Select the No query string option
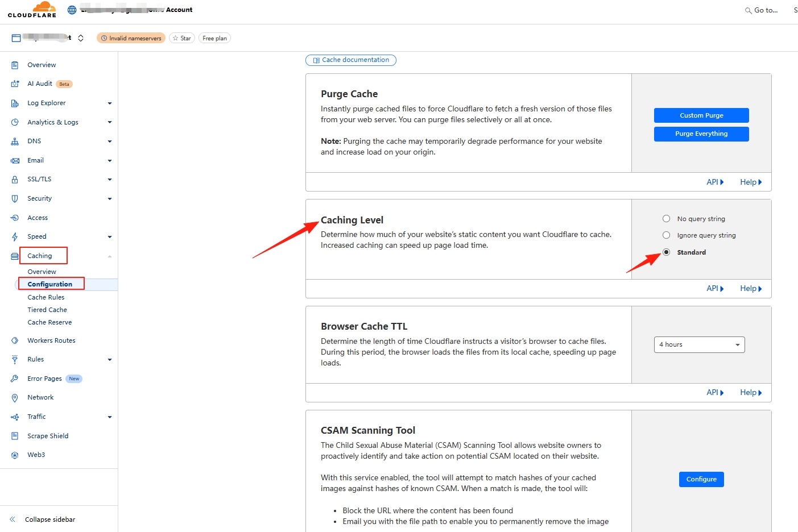This screenshot has width=798, height=532. (666, 219)
